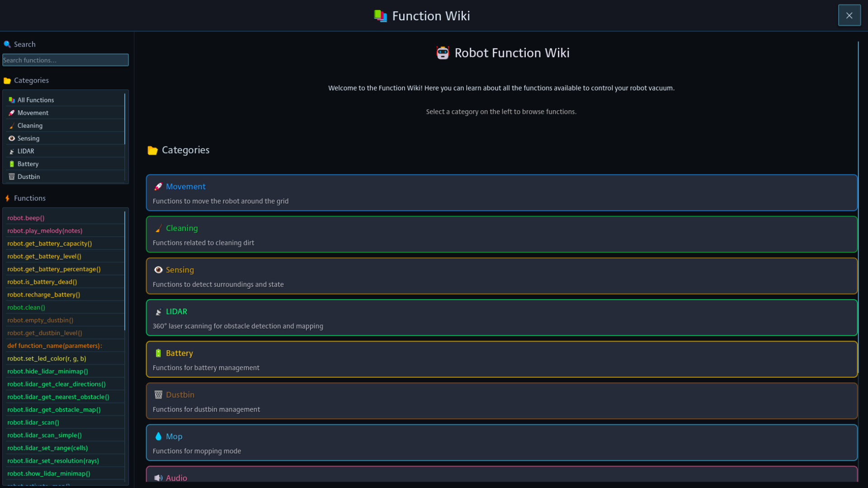
Task: Click the wastebasket icon on the Dustbin card
Action: coord(158,394)
